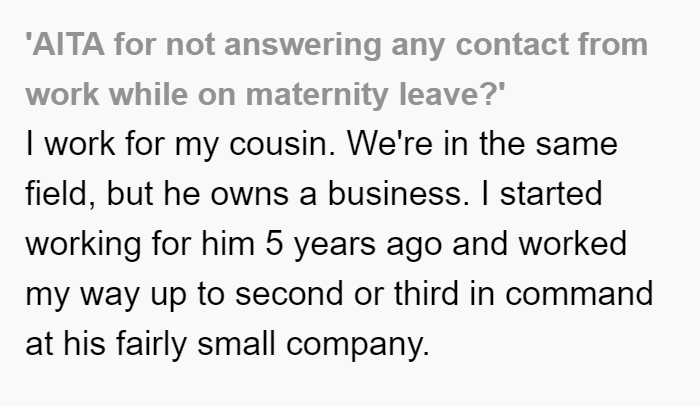This screenshot has height=406, width=700.
Task: Click the words 'the same' in the paragraph
Action: click(x=549, y=143)
